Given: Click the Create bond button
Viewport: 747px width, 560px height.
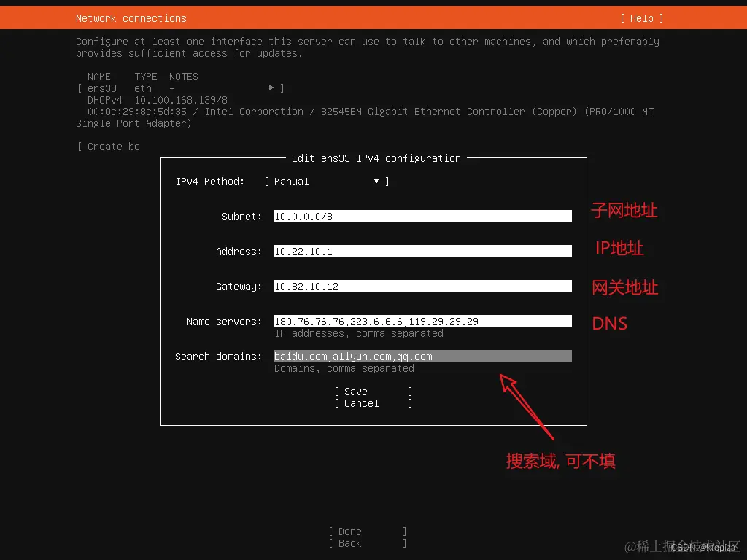Looking at the screenshot, I should tap(109, 147).
